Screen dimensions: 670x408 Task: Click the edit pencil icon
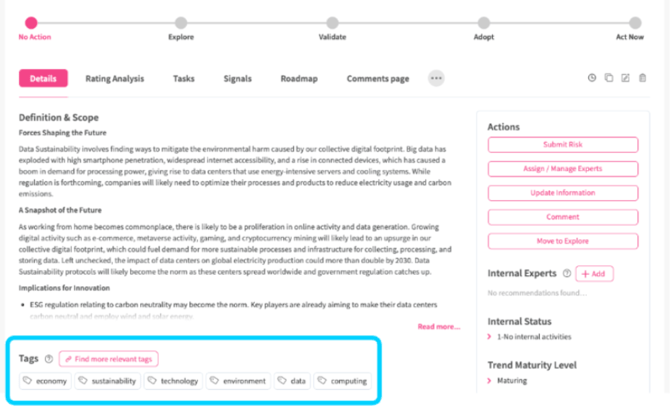point(625,78)
